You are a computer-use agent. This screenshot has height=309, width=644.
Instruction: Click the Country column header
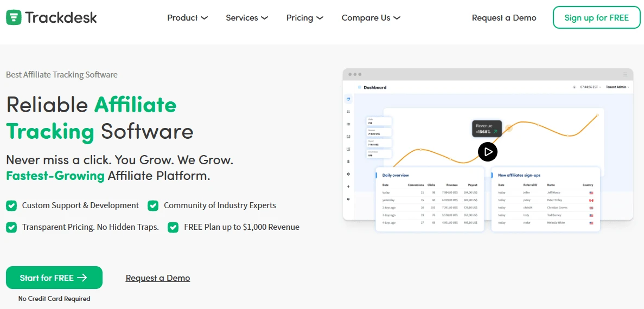point(588,185)
